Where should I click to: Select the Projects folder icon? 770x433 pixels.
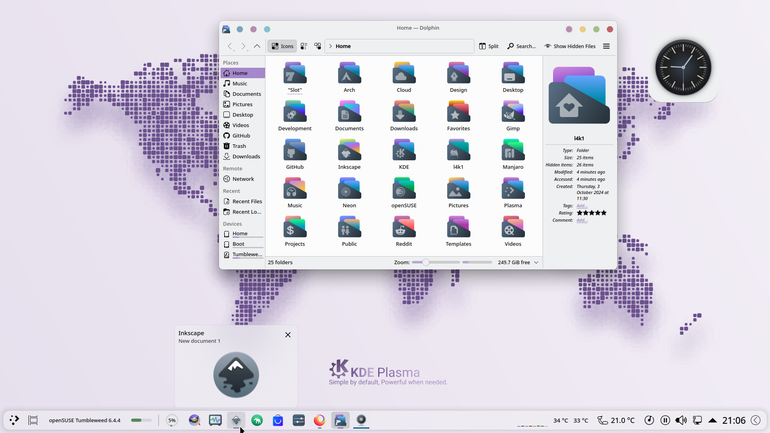(x=295, y=227)
